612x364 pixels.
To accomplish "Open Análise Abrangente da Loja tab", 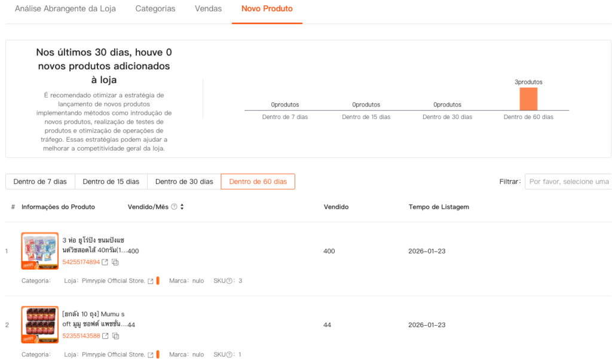I will pyautogui.click(x=65, y=9).
